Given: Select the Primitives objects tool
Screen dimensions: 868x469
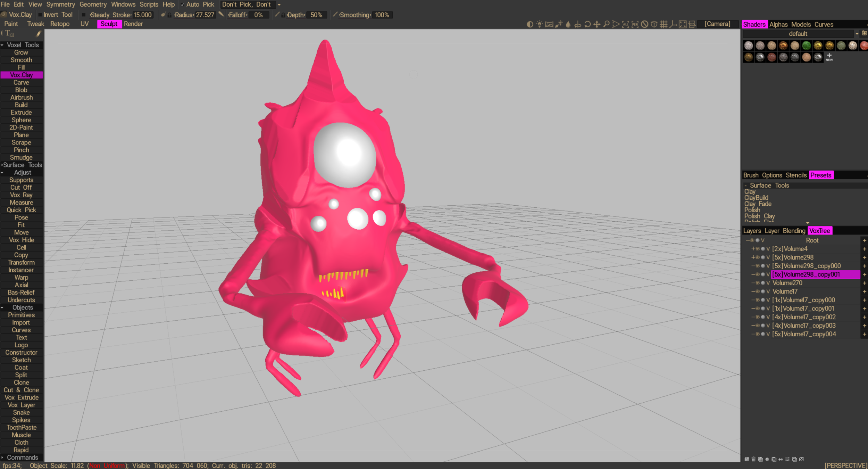Looking at the screenshot, I should (21, 315).
